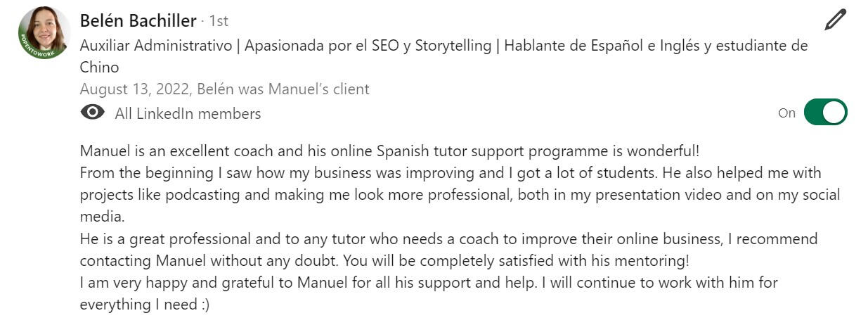The width and height of the screenshot is (868, 325).
Task: Click the pencil edit icon
Action: [835, 20]
